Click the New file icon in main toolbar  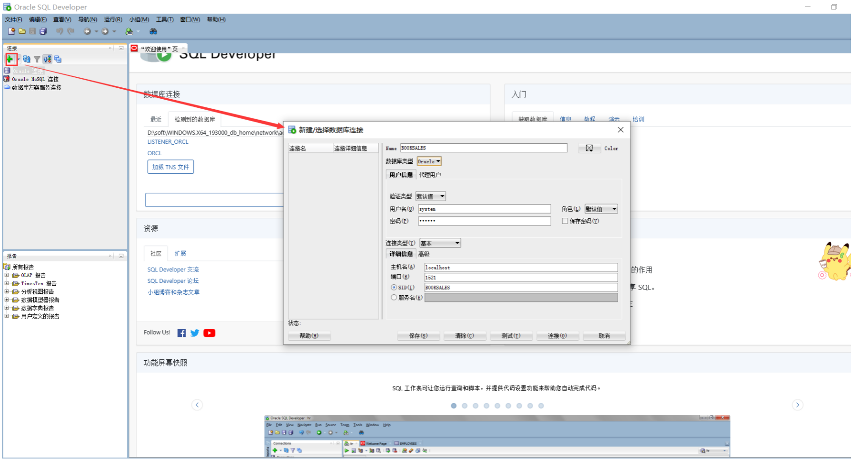pos(12,31)
